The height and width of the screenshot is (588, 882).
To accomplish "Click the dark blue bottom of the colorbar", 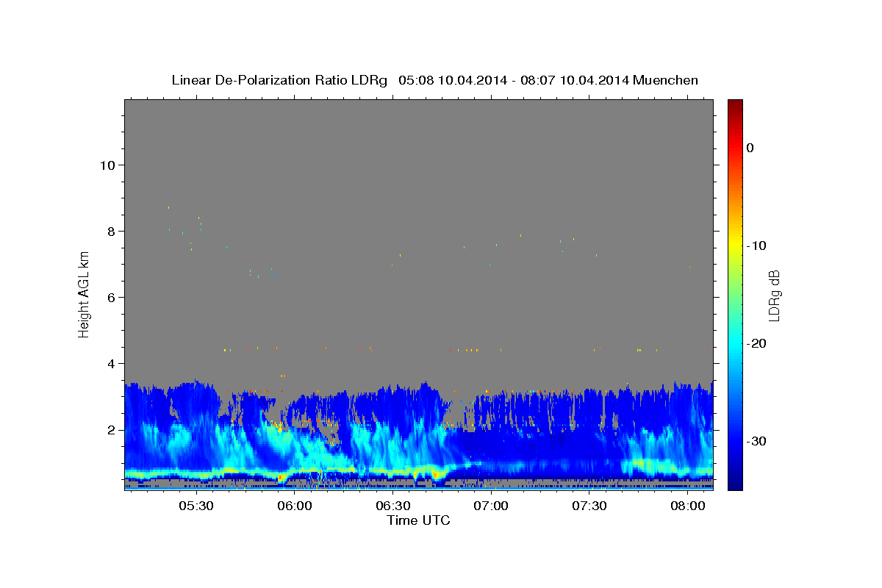I will pos(735,481).
